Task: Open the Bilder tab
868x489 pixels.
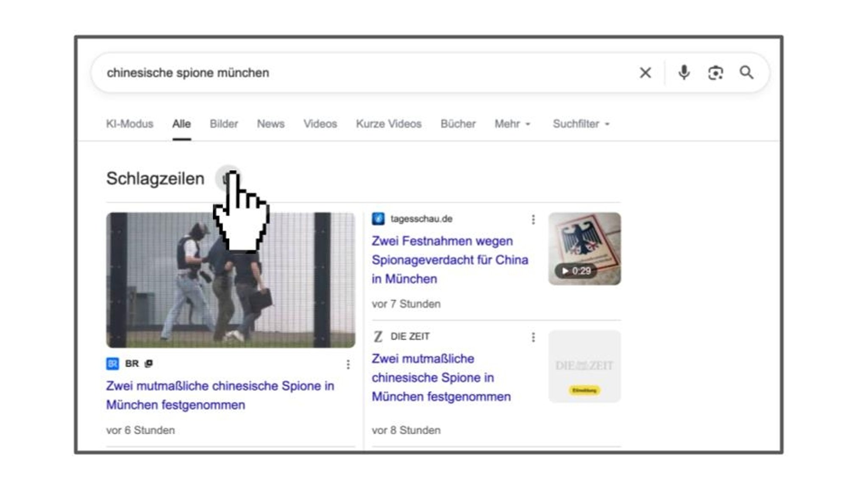Action: (224, 124)
